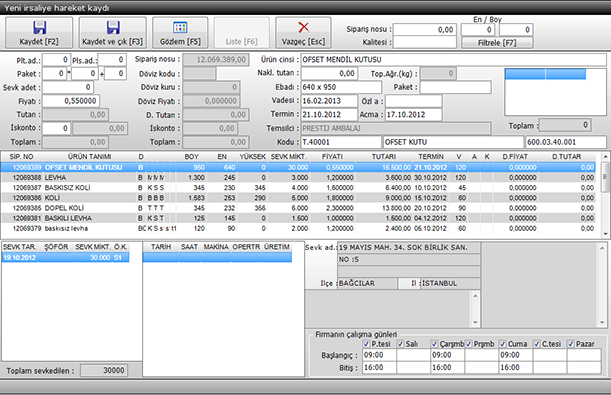Click the Sevk adet input field

(68, 87)
